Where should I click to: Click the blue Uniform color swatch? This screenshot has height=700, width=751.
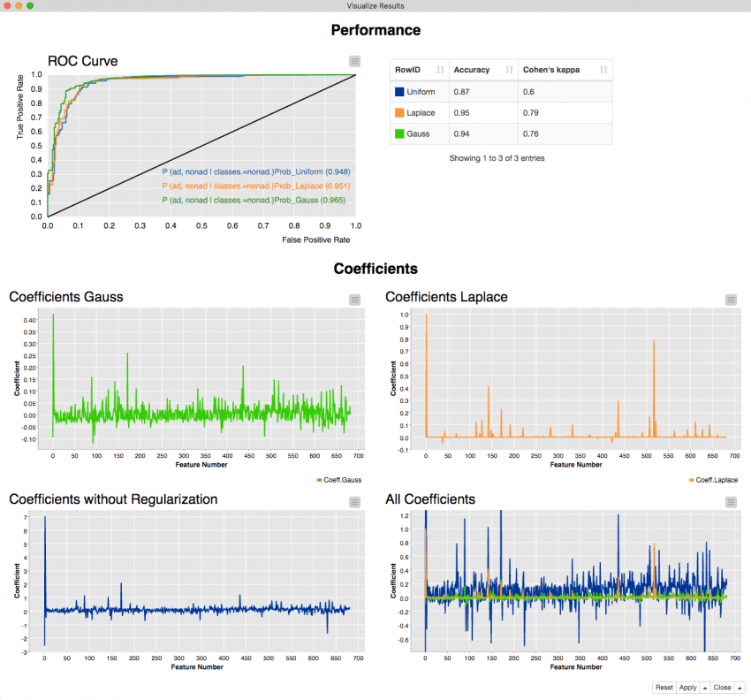(399, 92)
